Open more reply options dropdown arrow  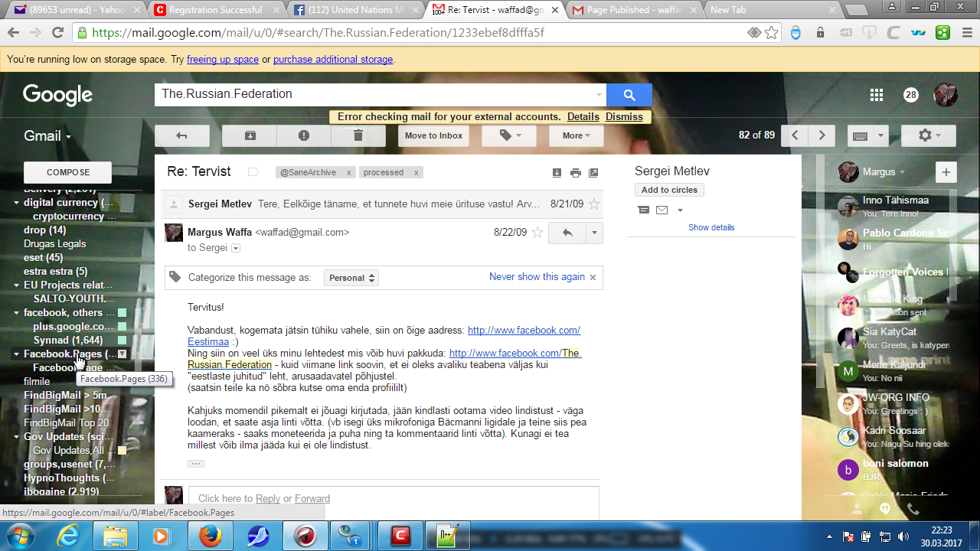pos(594,233)
